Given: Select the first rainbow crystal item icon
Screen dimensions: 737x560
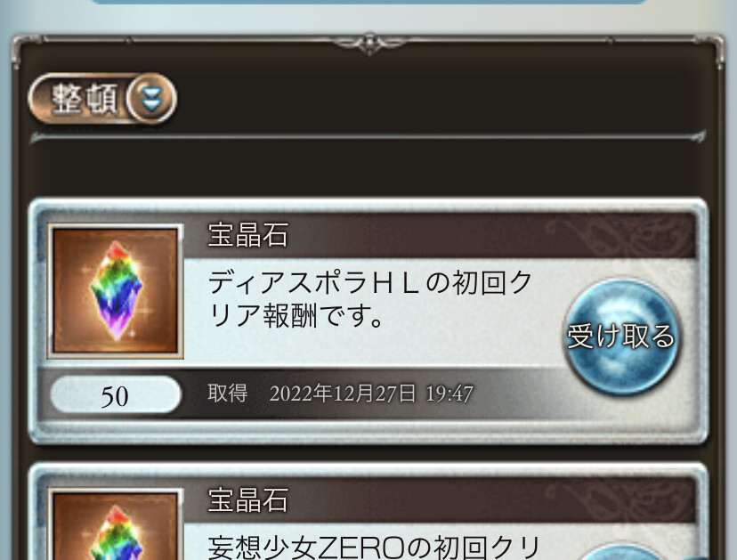Looking at the screenshot, I should coord(115,291).
